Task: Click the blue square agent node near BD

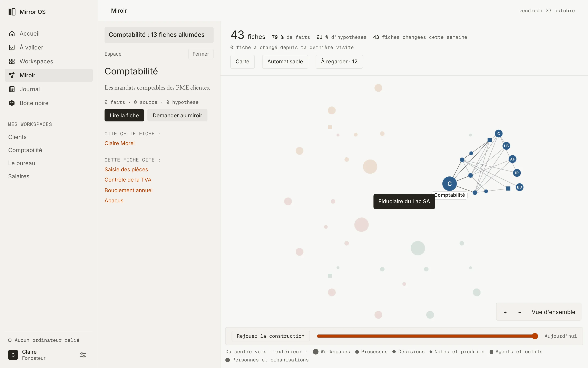Action: 508,188
